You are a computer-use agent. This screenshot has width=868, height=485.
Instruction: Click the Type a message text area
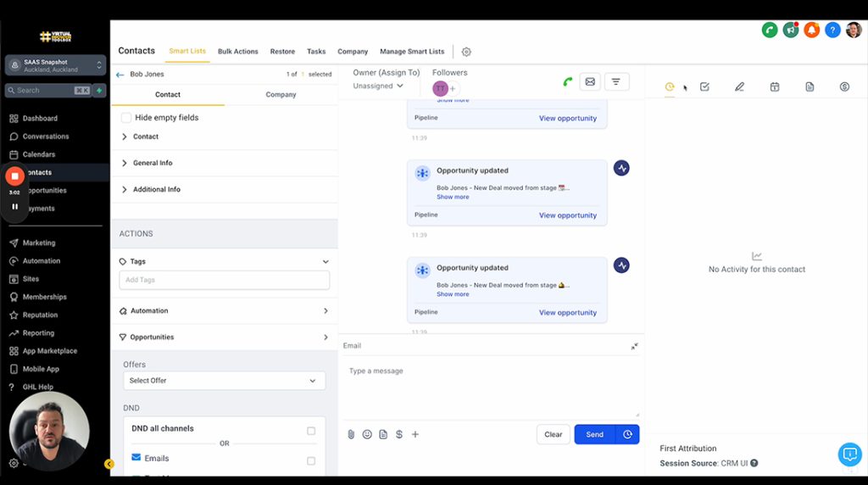point(491,387)
